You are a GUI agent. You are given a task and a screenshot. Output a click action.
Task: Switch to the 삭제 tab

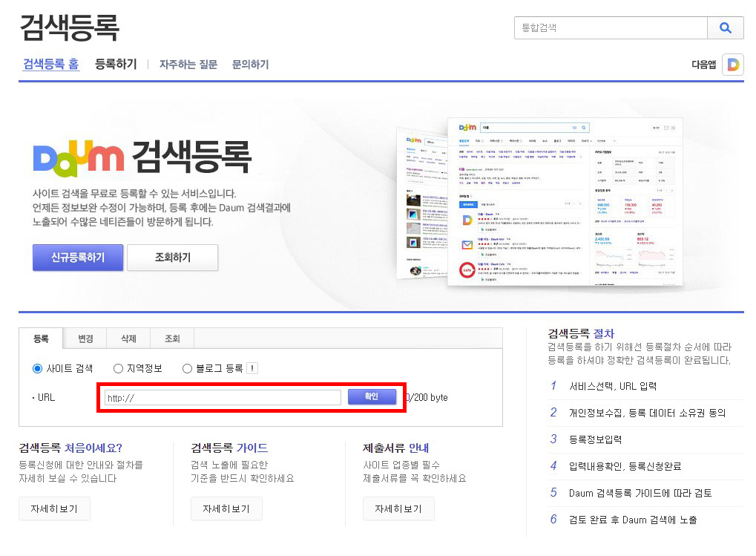tap(129, 338)
